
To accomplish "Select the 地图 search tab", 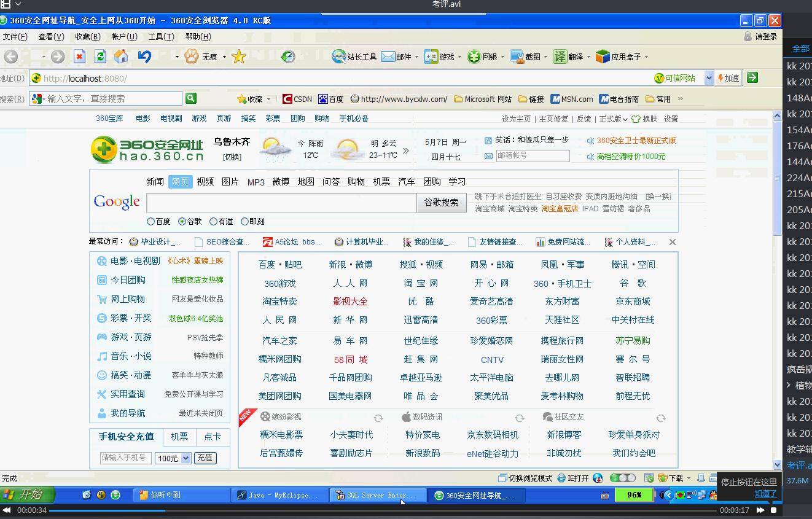I will point(306,182).
